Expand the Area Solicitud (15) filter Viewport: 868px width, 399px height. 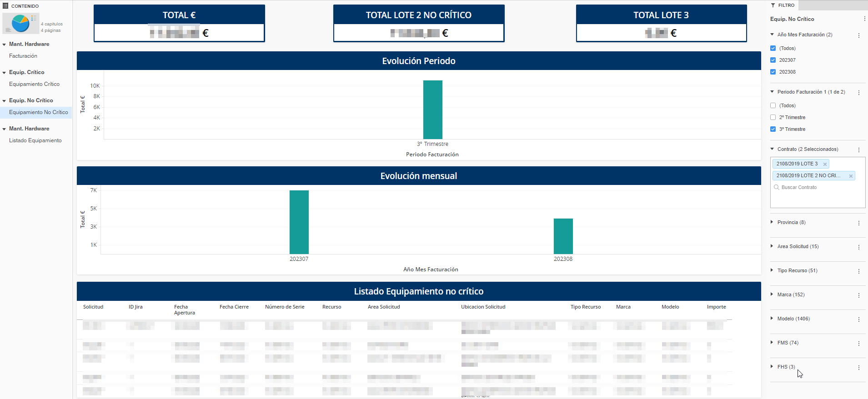[x=772, y=246]
